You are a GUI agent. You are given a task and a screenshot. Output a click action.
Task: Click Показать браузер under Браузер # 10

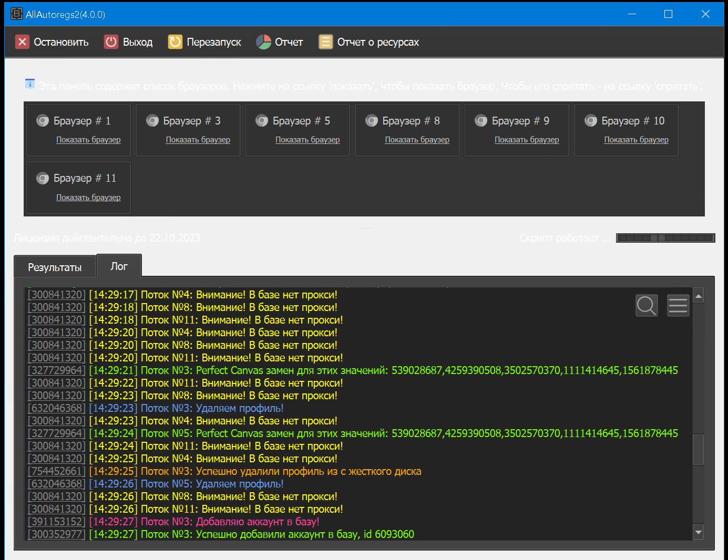(636, 140)
